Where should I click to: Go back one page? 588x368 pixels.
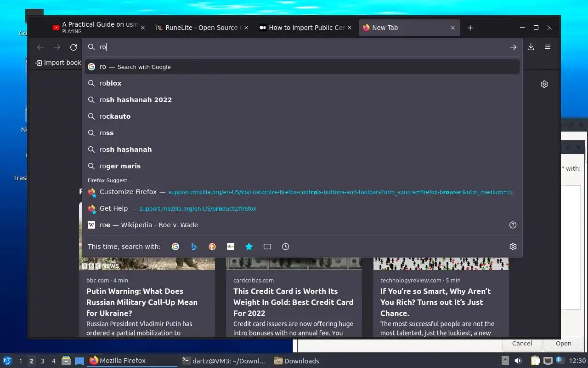[40, 47]
